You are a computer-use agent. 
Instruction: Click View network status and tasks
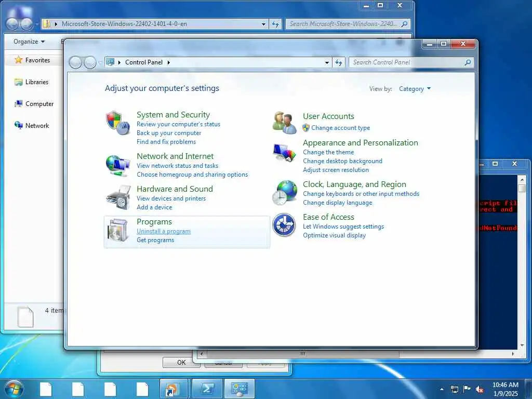[178, 166]
